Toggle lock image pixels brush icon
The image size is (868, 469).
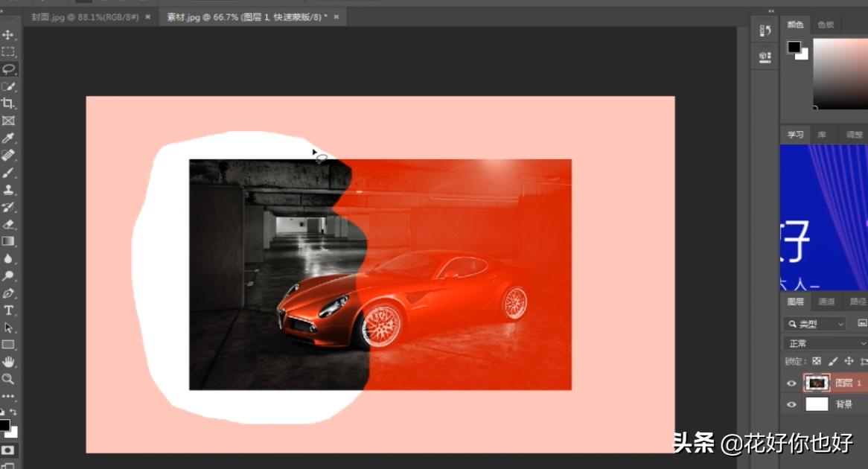[832, 361]
